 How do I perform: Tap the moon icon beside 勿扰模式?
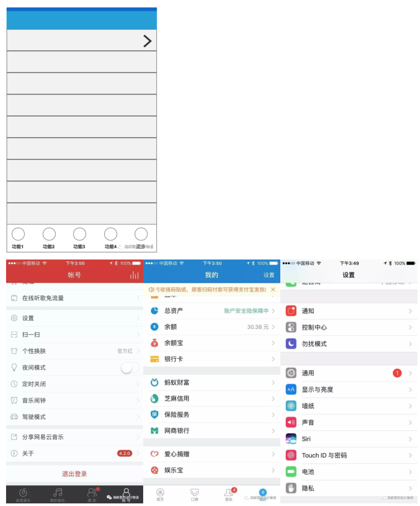tap(291, 344)
